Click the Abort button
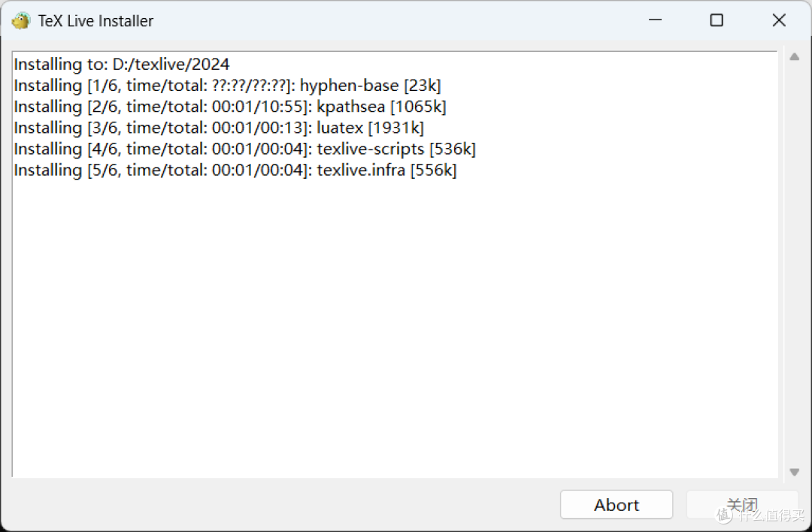Image resolution: width=812 pixels, height=532 pixels. [x=617, y=504]
